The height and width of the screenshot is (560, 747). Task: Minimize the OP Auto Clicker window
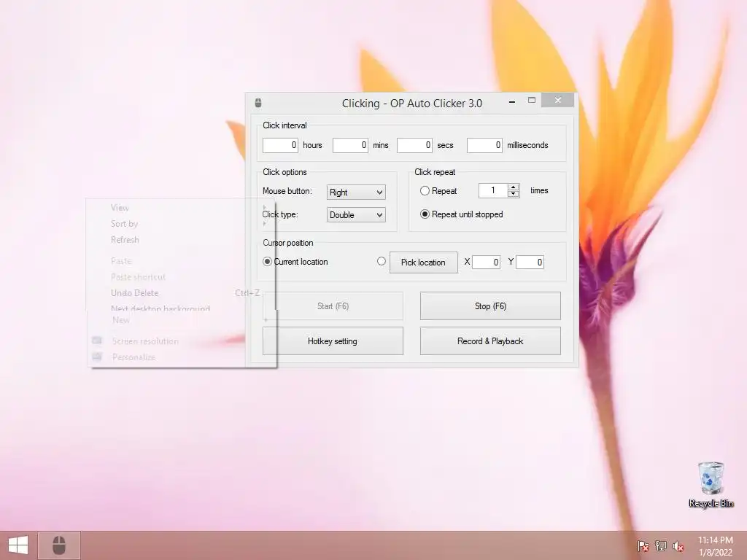(x=512, y=101)
